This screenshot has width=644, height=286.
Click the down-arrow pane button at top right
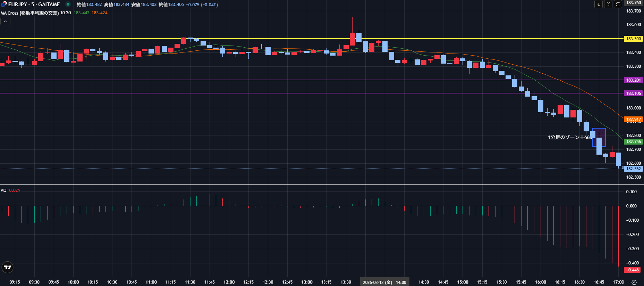pos(599,4)
